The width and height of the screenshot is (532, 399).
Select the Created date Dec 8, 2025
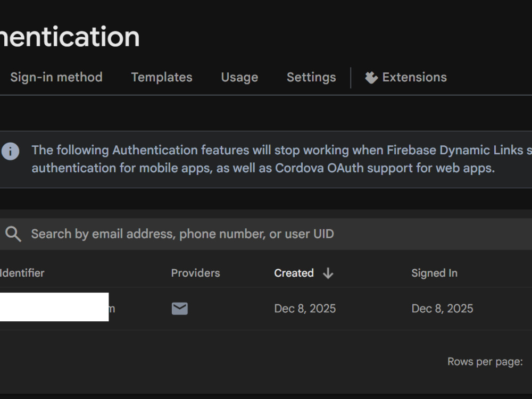point(305,309)
